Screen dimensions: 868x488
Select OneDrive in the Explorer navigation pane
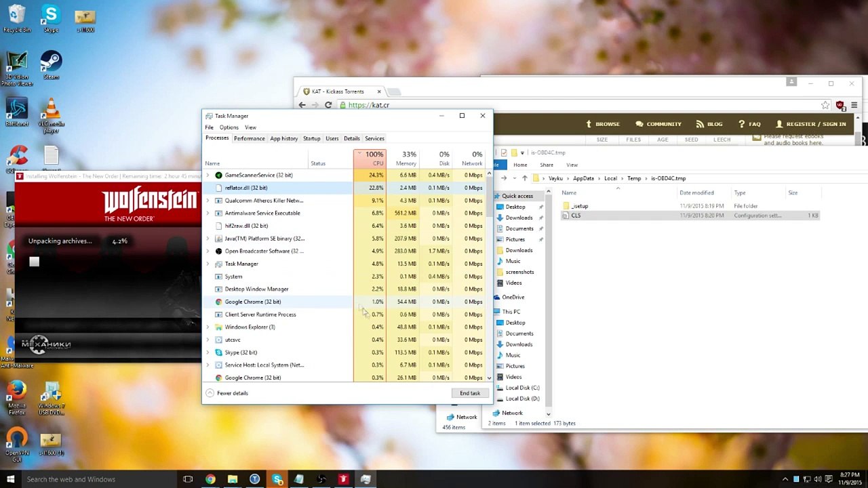[513, 297]
